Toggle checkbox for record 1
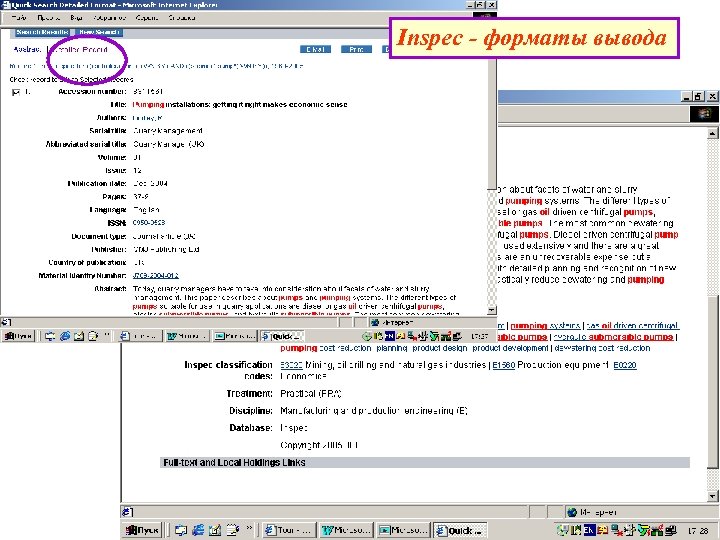Viewport: 720px width, 540px height. click(16, 92)
